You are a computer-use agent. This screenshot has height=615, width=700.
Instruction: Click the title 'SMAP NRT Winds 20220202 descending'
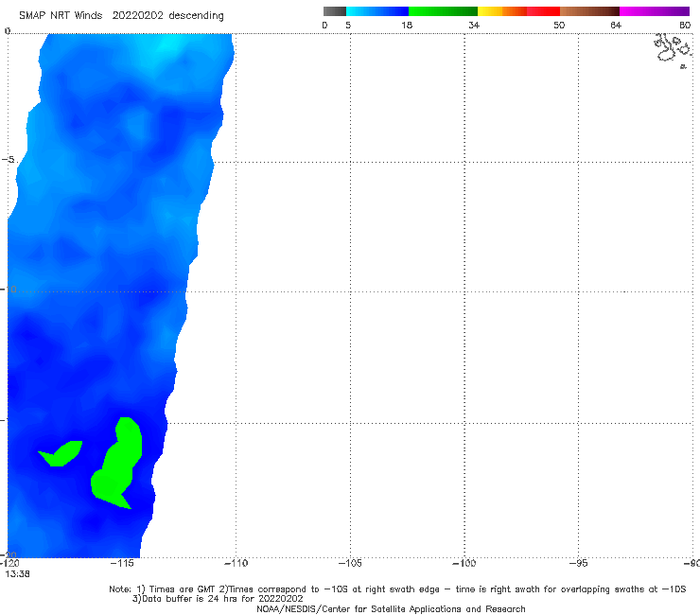tap(121, 16)
